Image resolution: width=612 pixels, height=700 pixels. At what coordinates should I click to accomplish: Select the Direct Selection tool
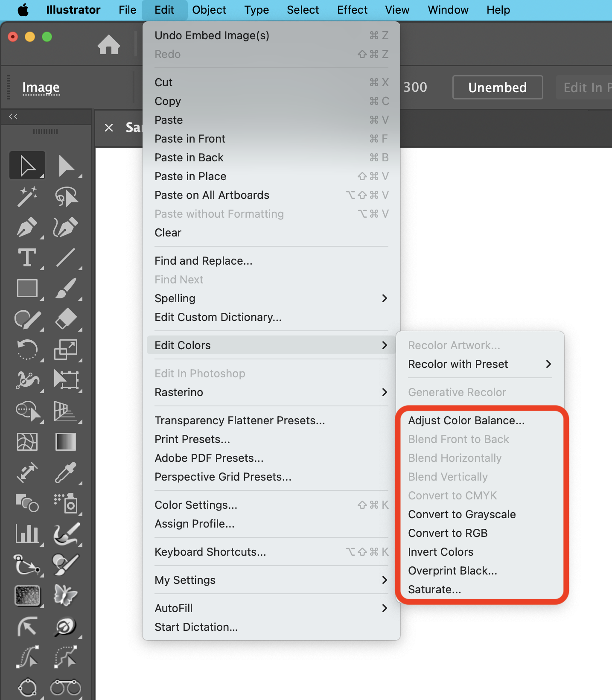pyautogui.click(x=66, y=166)
